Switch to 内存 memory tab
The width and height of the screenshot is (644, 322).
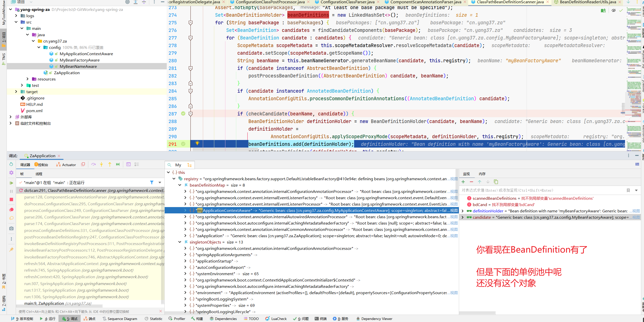click(x=482, y=174)
